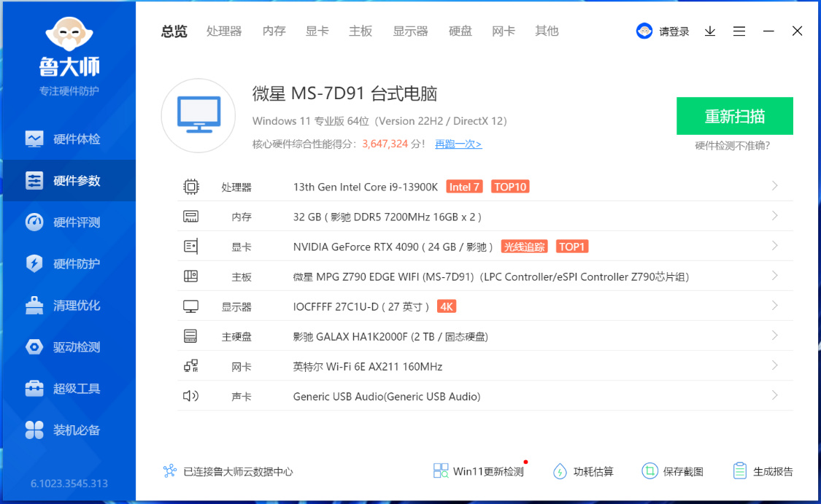Image resolution: width=821 pixels, height=504 pixels.
Task: Expand the 显示器 row chevron
Action: (x=775, y=305)
